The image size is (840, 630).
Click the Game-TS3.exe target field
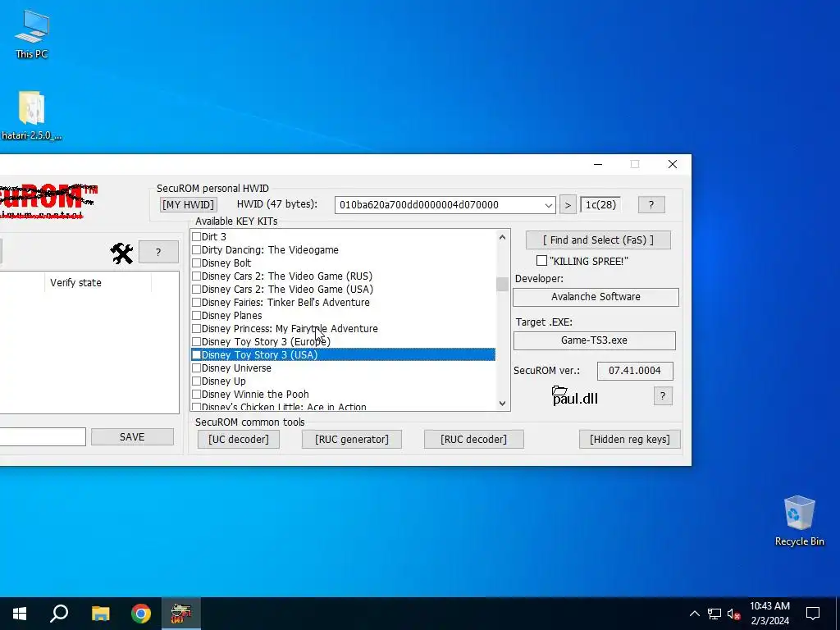(594, 340)
